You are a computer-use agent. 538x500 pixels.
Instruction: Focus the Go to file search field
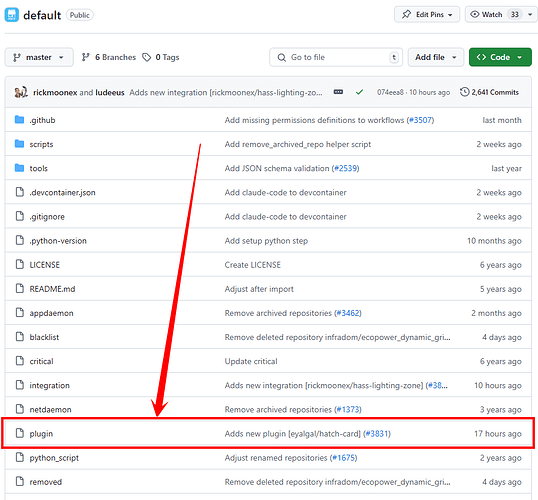tap(336, 57)
